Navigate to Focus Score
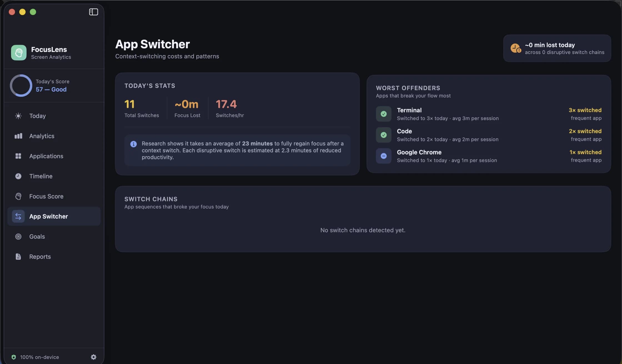The width and height of the screenshot is (622, 364). 54,196
